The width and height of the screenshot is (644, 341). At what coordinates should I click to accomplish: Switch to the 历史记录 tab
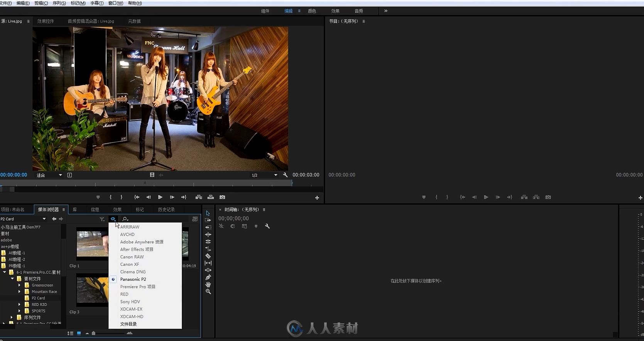point(166,209)
